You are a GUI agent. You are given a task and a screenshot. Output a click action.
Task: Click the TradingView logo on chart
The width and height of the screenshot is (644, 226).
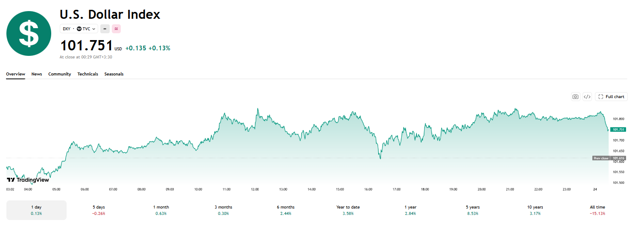pyautogui.click(x=28, y=180)
